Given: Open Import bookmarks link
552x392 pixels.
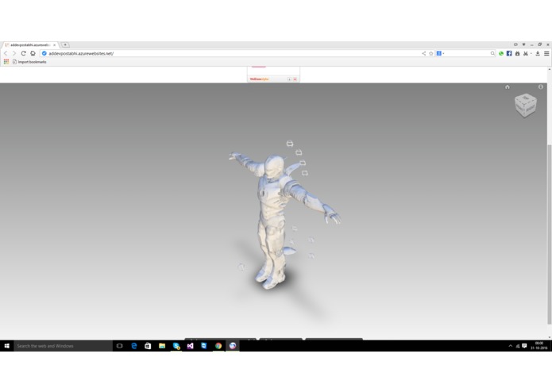Looking at the screenshot, I should coord(29,62).
